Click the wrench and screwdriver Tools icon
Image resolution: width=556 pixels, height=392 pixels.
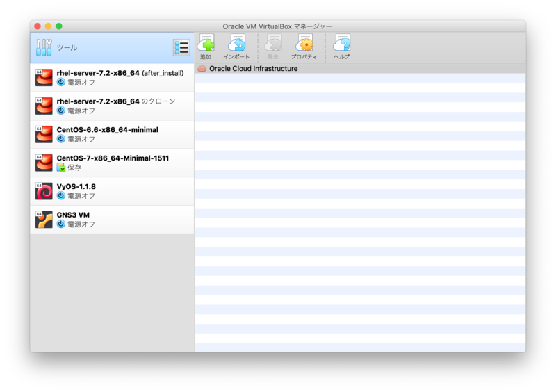point(44,47)
